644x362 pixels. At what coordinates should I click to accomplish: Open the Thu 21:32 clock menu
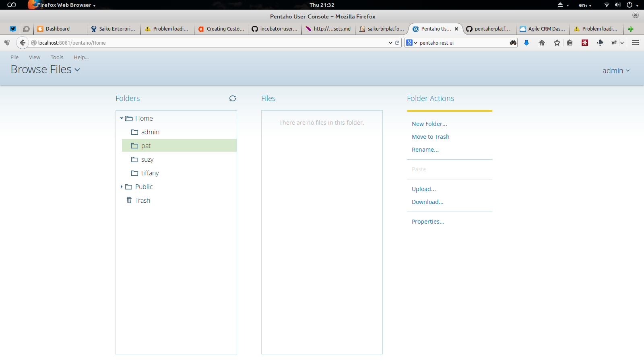point(322,5)
